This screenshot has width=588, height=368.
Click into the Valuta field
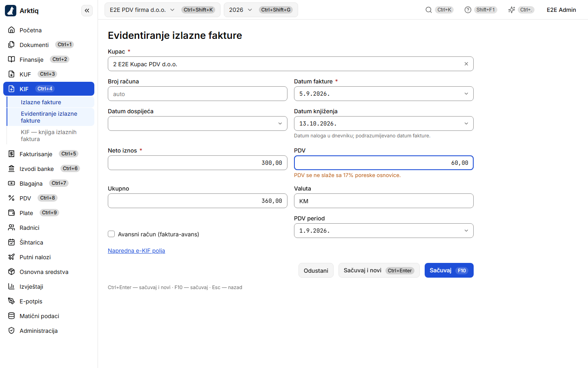(384, 201)
